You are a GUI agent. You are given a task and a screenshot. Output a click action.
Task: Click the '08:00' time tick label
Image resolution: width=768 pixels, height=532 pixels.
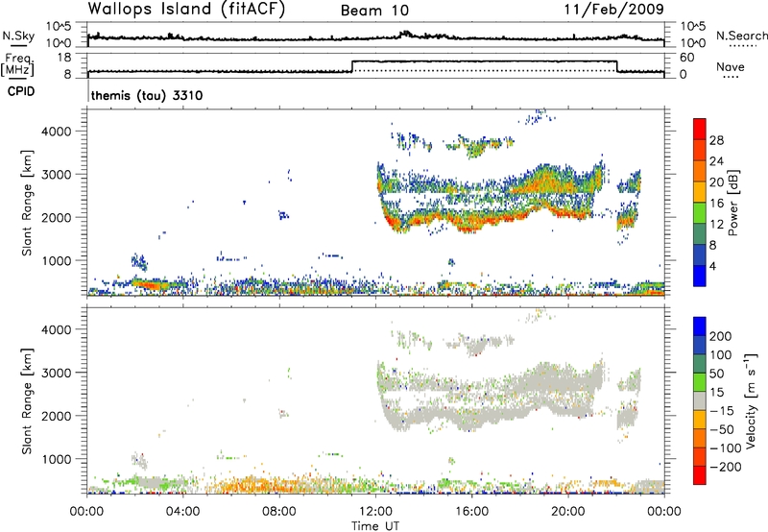pyautogui.click(x=279, y=512)
